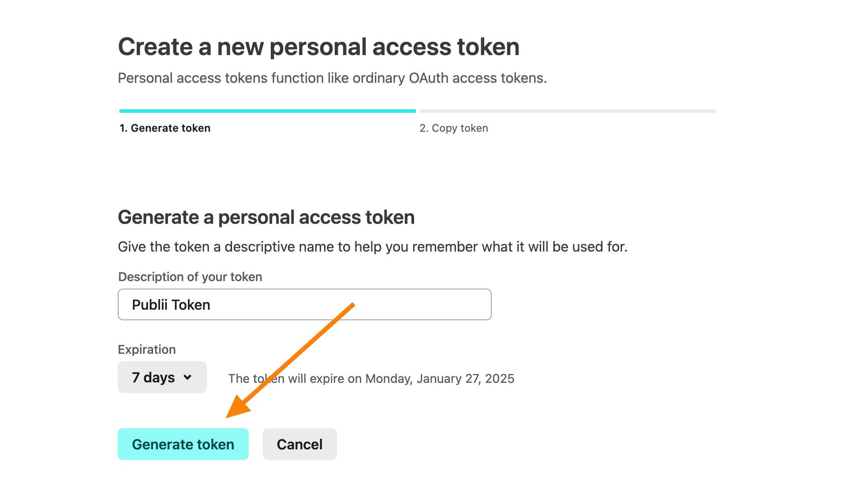Image resolution: width=852 pixels, height=504 pixels.
Task: Click inside the token description field
Action: click(304, 304)
